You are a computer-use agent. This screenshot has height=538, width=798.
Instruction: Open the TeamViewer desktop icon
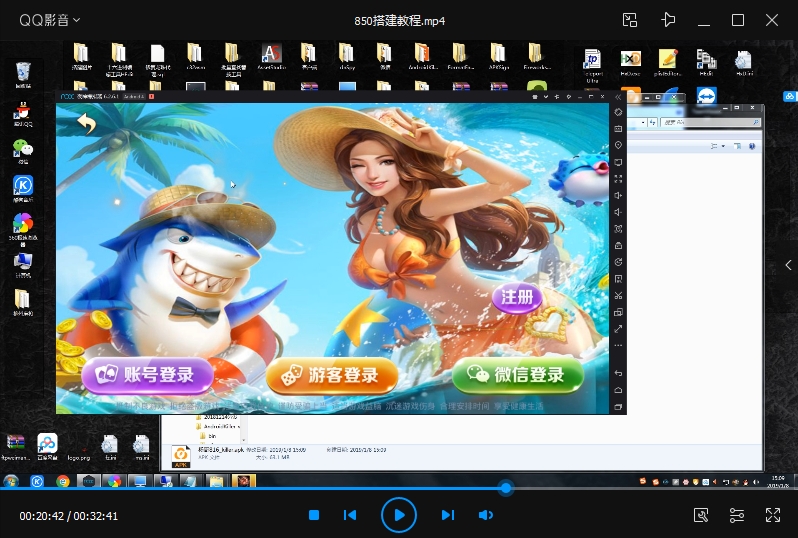point(706,96)
